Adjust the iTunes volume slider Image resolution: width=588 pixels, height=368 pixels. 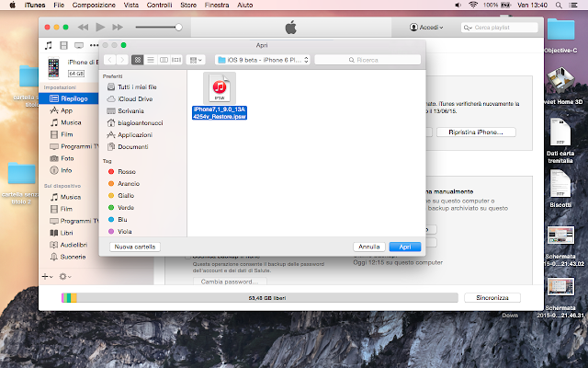click(x=158, y=27)
